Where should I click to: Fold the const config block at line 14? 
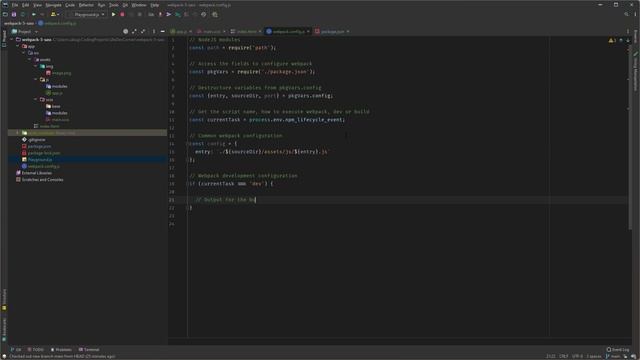point(188,144)
